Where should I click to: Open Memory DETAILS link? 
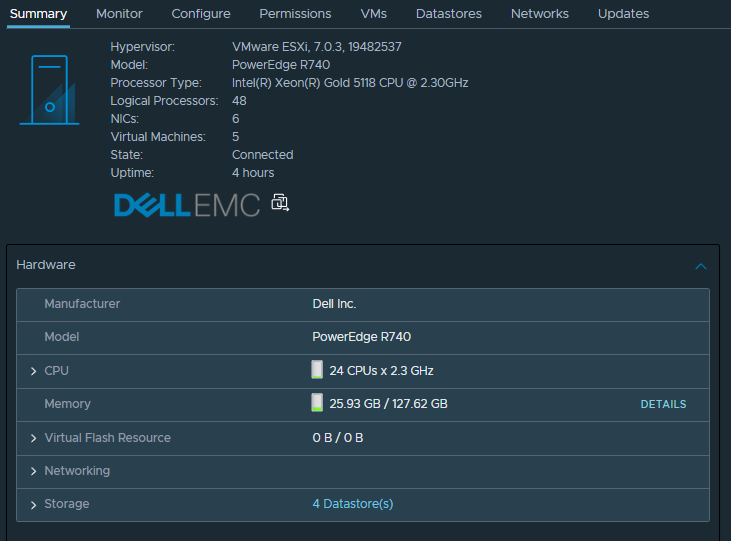[x=663, y=404]
